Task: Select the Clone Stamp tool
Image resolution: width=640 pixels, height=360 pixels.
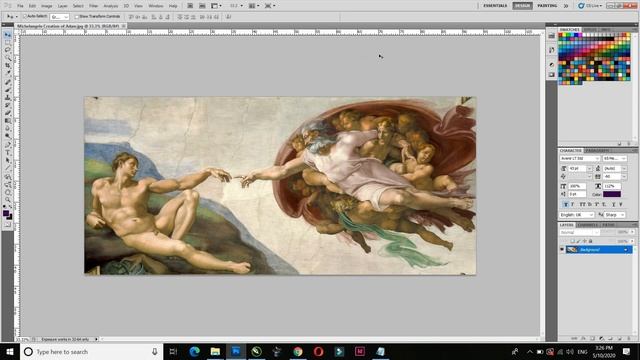Action: [8, 98]
